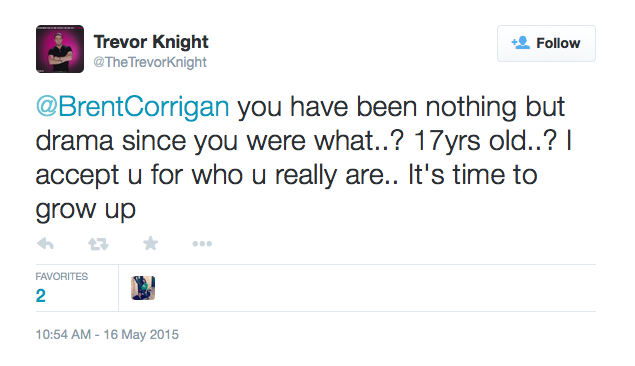Open Trevor Knight's profile picture
This screenshot has height=366, width=635.
coord(60,49)
